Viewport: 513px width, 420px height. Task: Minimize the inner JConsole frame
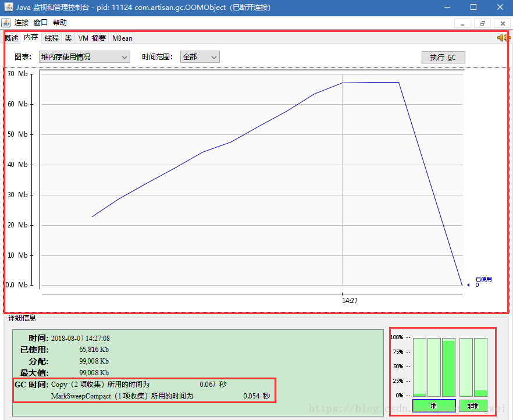pyautogui.click(x=462, y=23)
